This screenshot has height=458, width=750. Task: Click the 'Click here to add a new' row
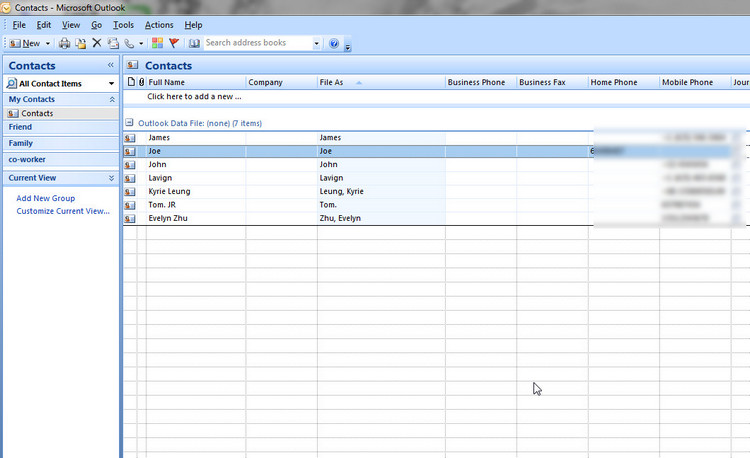click(x=436, y=97)
